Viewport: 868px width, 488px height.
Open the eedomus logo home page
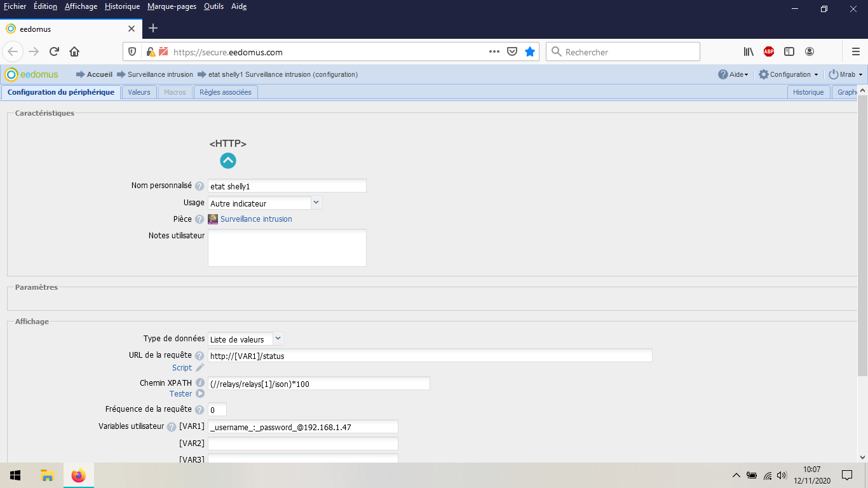[x=32, y=74]
